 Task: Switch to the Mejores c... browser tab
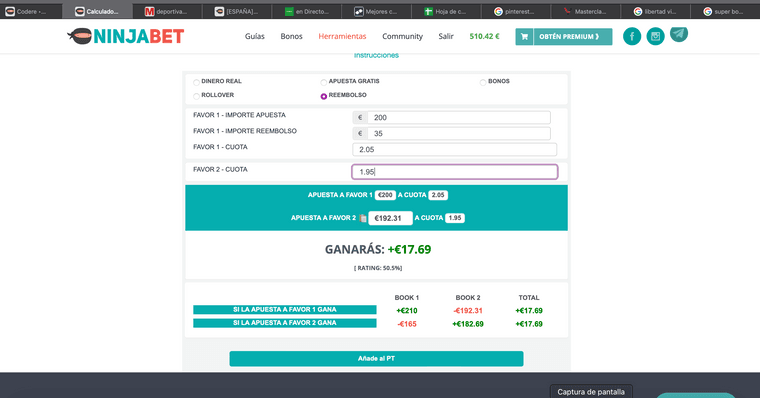coord(376,11)
